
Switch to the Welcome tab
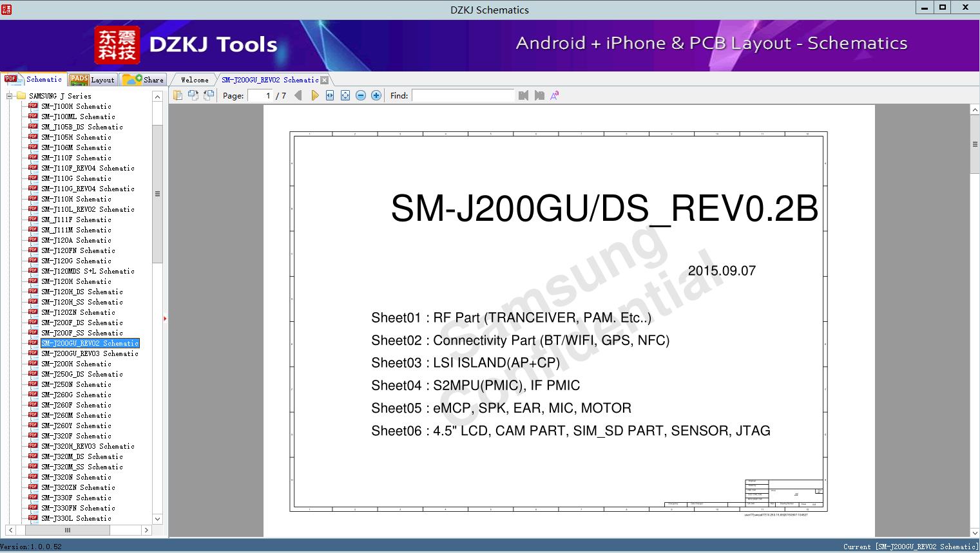(193, 79)
